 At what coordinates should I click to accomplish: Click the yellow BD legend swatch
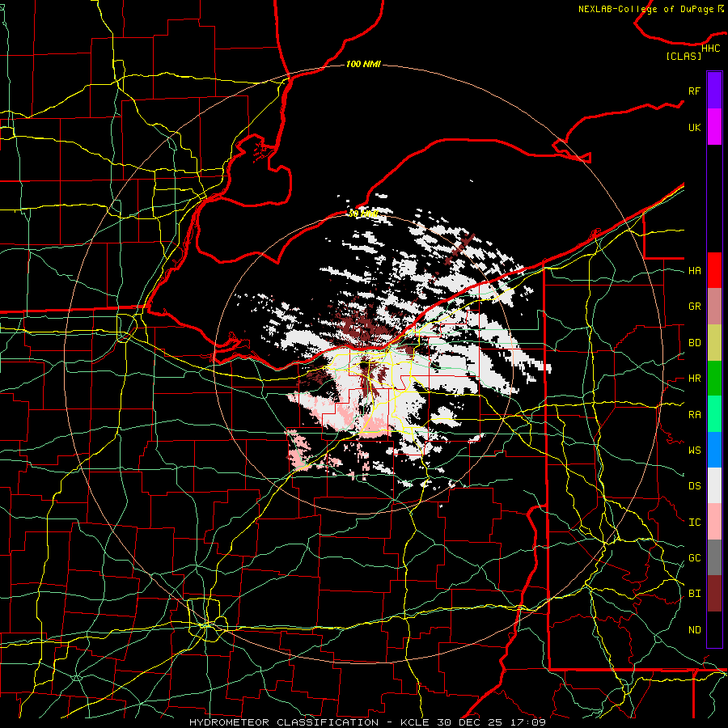[x=714, y=343]
